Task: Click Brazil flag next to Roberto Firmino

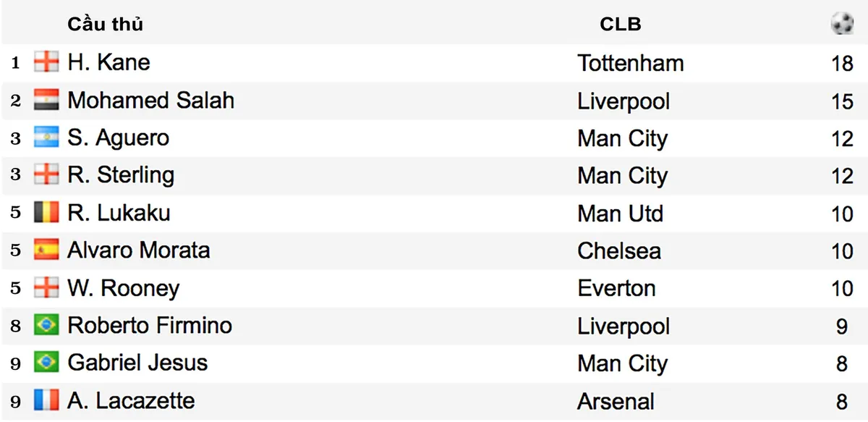Action: pos(46,326)
